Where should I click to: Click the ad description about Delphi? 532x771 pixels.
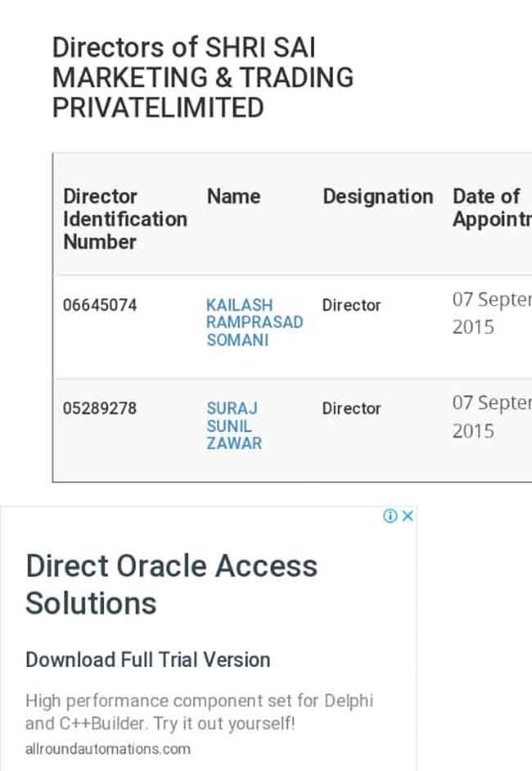[199, 712]
